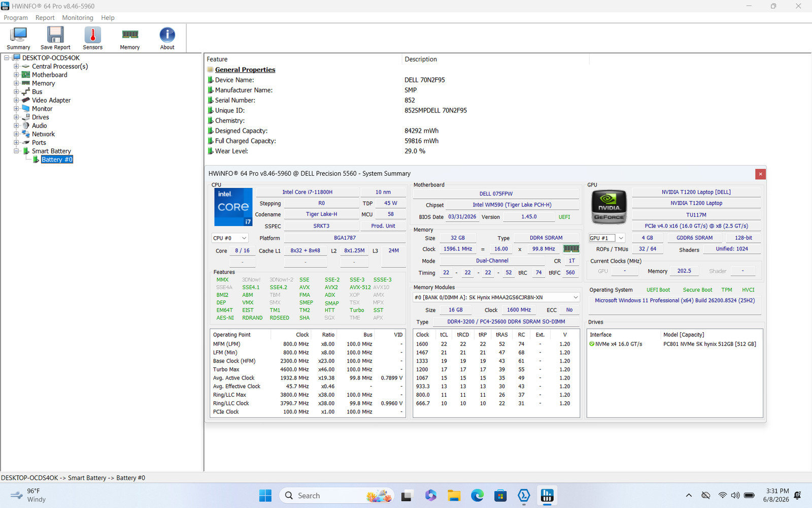Open the Sensors thermometer icon
The image size is (812, 508).
(x=92, y=38)
